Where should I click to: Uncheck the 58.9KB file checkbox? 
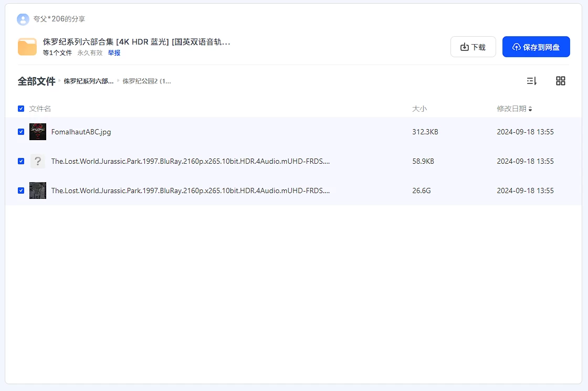pyautogui.click(x=21, y=161)
